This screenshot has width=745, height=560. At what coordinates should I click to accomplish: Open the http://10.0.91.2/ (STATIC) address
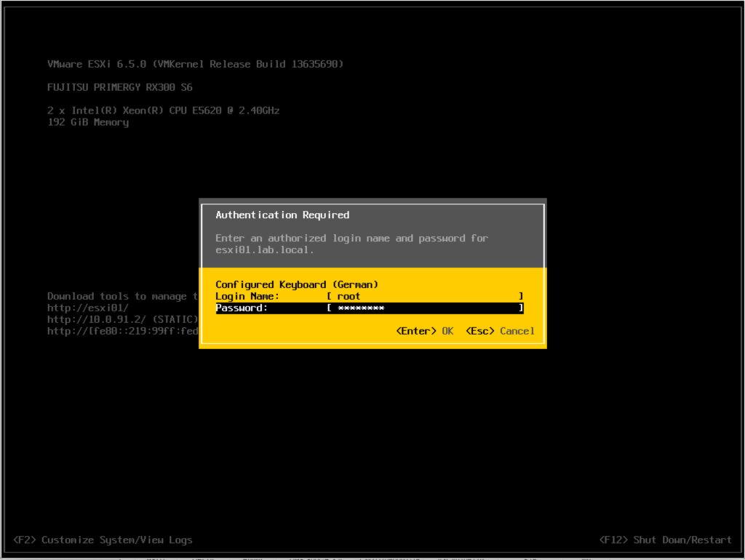pyautogui.click(x=122, y=320)
